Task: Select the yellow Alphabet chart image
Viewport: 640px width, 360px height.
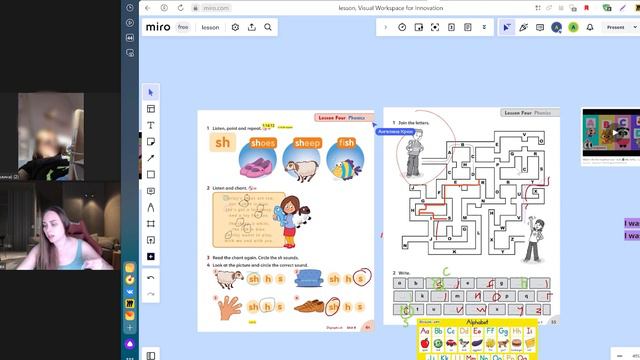Action: point(477,339)
